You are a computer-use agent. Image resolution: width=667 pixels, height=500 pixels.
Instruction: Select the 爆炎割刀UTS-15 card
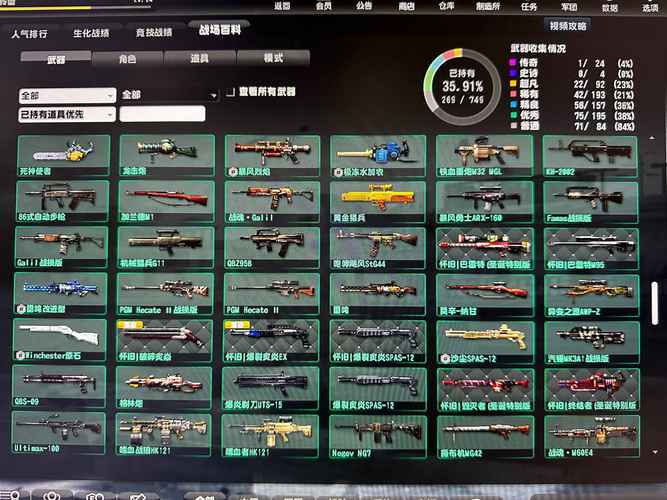click(x=270, y=389)
